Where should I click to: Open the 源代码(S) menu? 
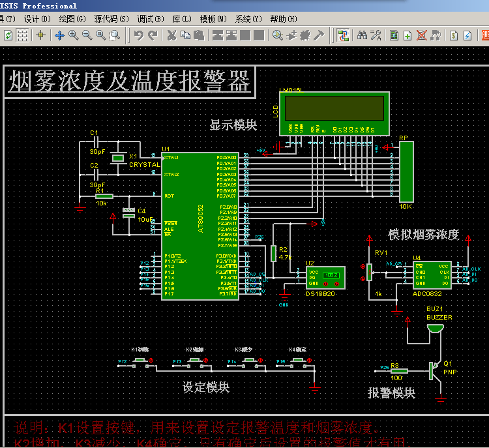(x=111, y=19)
